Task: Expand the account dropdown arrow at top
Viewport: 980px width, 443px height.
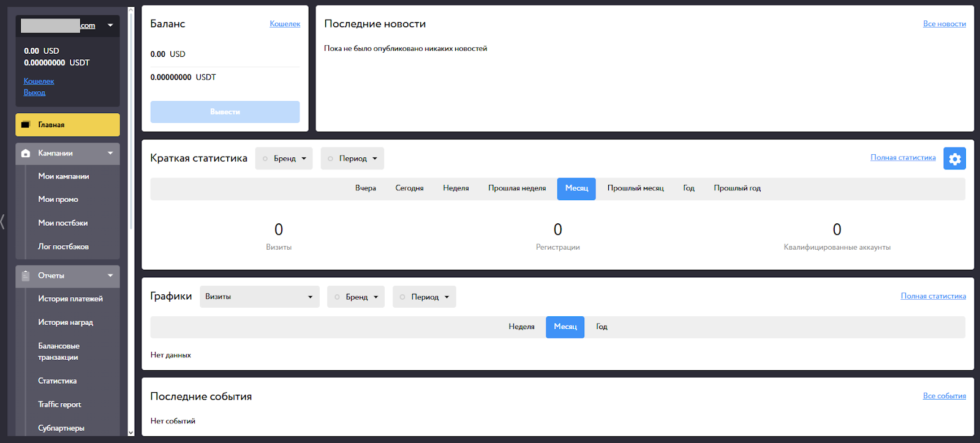Action: click(x=110, y=26)
